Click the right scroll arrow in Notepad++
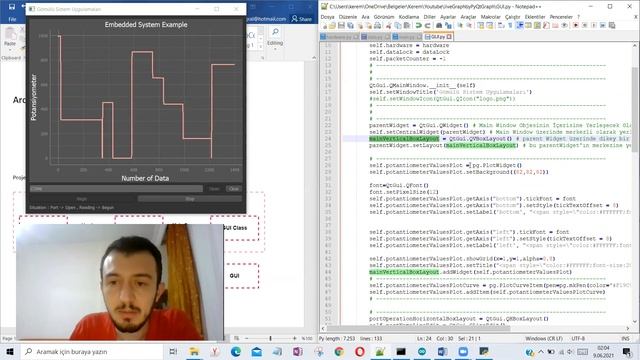Image resolution: width=640 pixels, height=360 pixels. click(628, 328)
